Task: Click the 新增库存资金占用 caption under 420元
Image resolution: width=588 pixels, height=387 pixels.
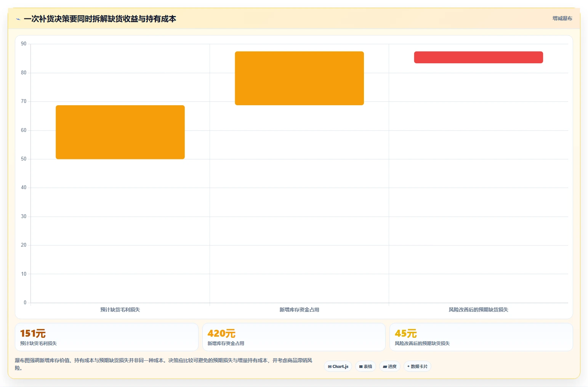Action: 226,343
